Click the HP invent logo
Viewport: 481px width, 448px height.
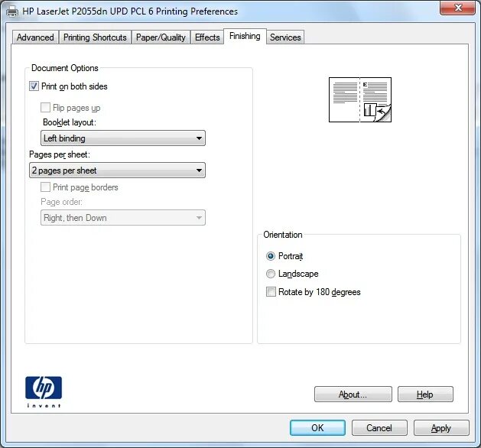[44, 392]
